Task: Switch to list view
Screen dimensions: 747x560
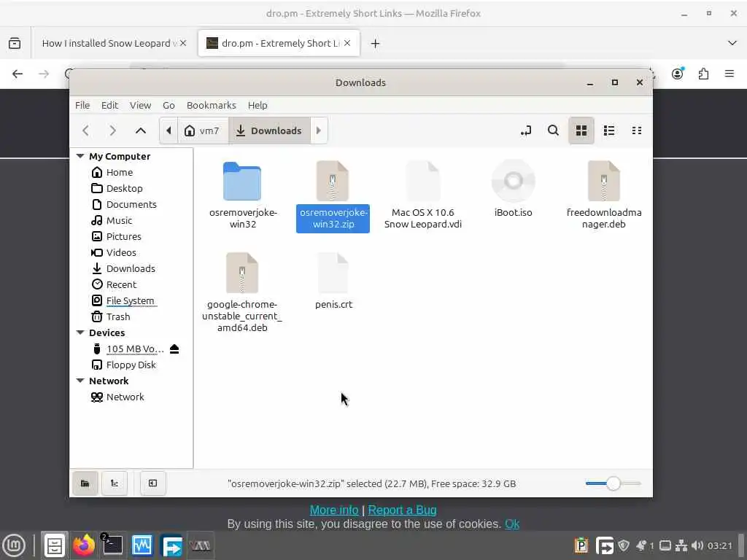Action: 609,131
